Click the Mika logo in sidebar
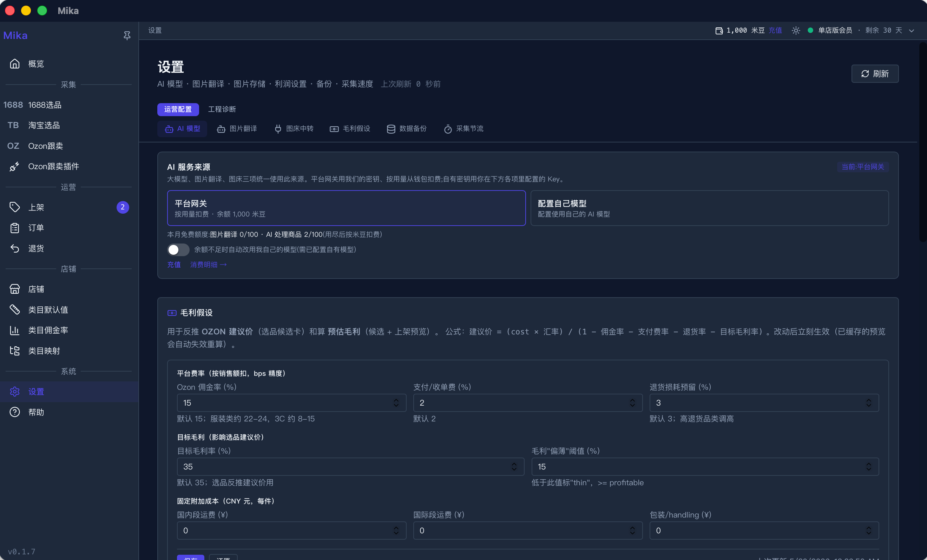The height and width of the screenshot is (560, 927). point(15,35)
